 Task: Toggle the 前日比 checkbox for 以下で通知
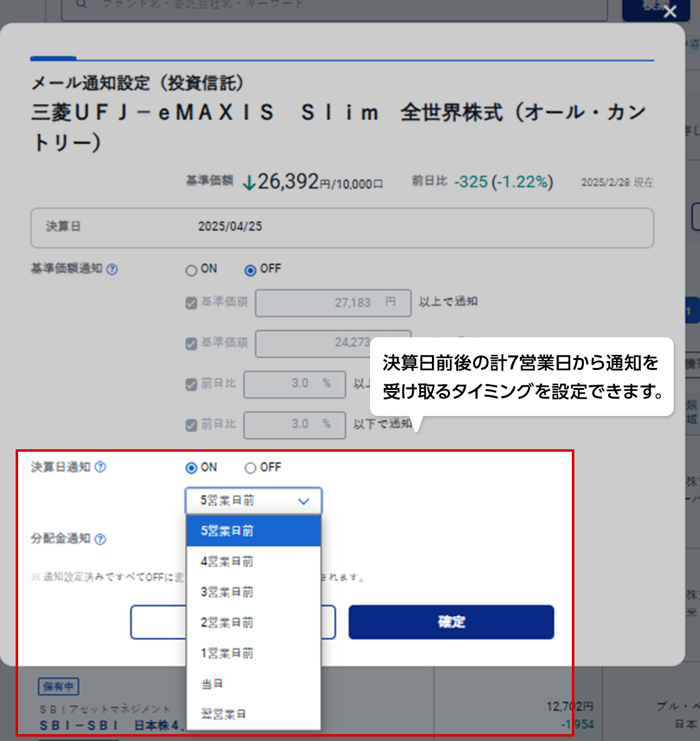(191, 425)
